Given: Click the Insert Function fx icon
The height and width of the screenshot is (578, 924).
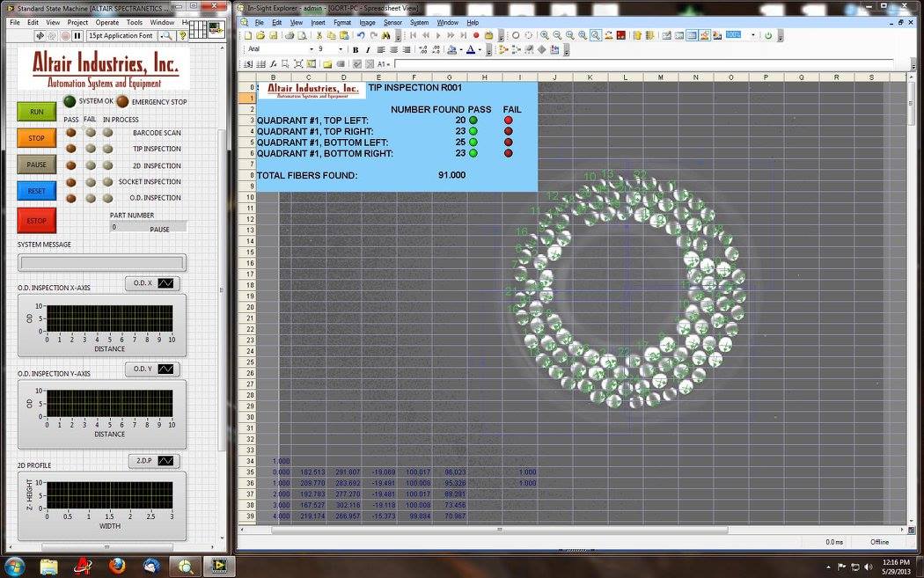Looking at the screenshot, I should click(274, 63).
